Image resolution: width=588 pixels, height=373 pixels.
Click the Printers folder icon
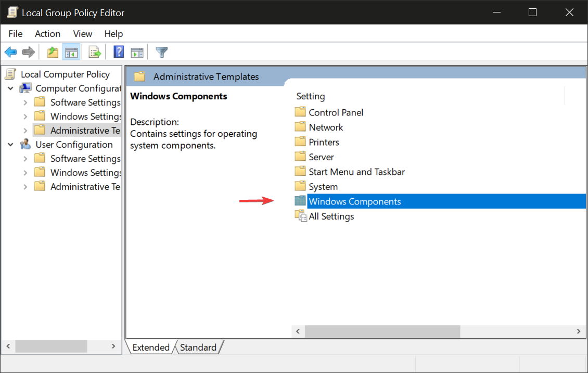tap(300, 142)
